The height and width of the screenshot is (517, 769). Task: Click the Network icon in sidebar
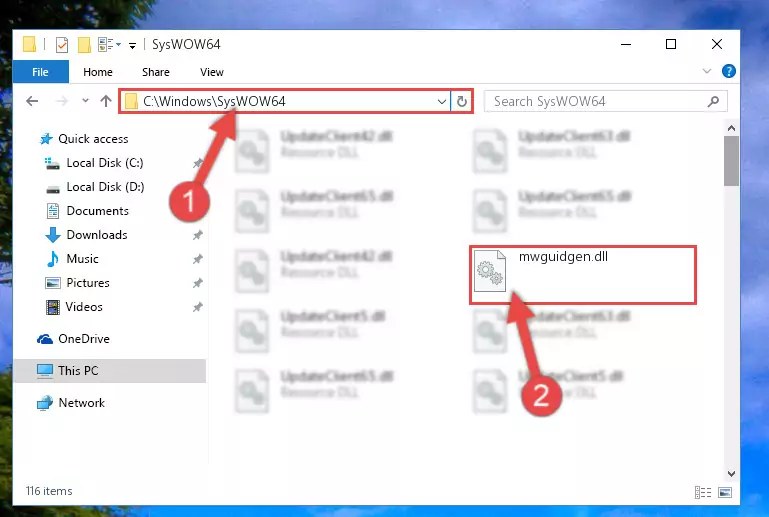[45, 403]
